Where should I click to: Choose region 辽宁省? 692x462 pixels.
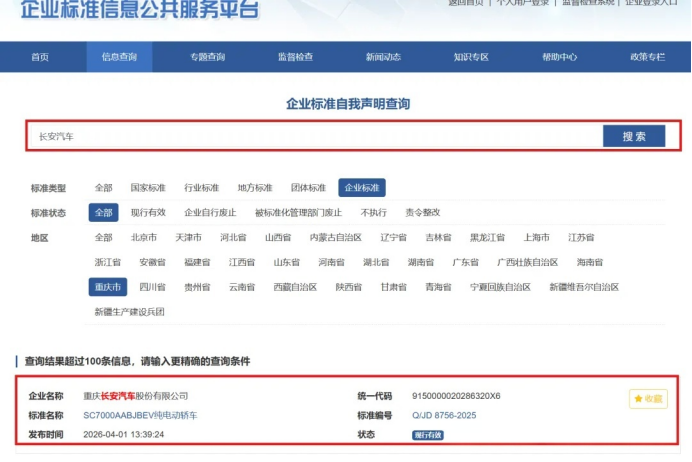tap(393, 237)
